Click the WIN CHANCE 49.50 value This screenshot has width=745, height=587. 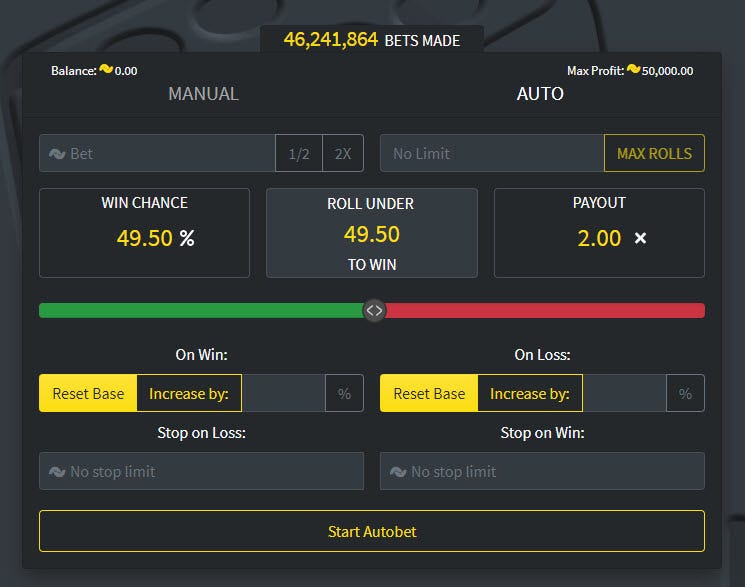[x=144, y=238]
